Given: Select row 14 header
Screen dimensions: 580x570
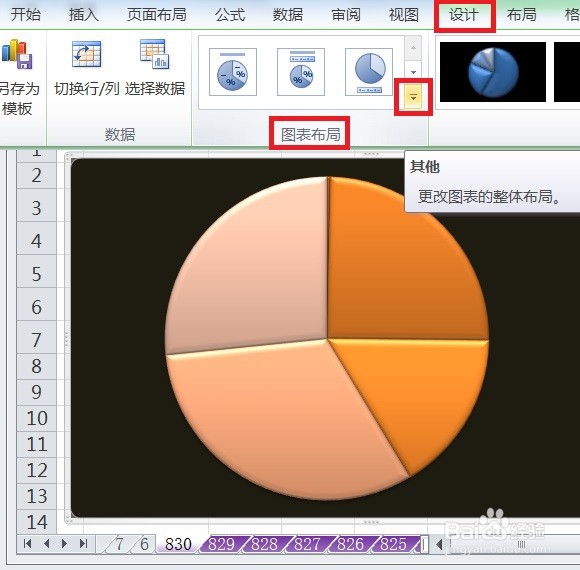Looking at the screenshot, I should tap(36, 522).
